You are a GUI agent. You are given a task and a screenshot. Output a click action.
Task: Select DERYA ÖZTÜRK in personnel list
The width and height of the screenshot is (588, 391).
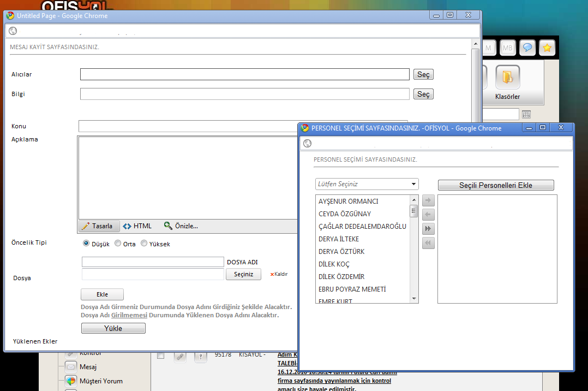point(341,252)
